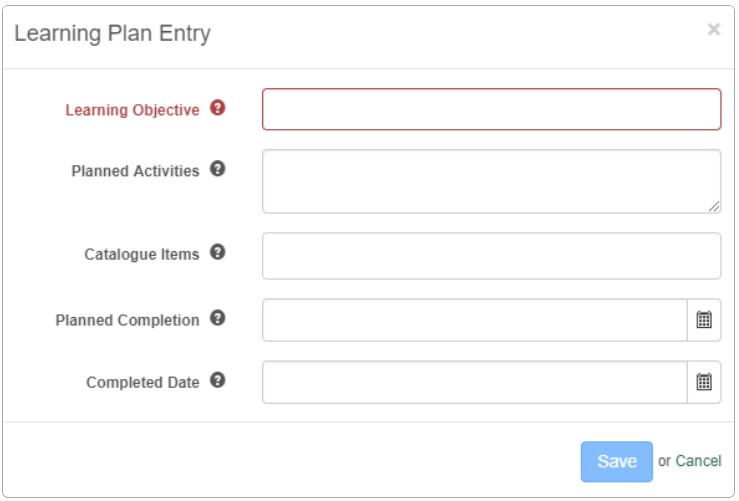
Task: Open help tooltip for Planned Activities
Action: tap(218, 169)
